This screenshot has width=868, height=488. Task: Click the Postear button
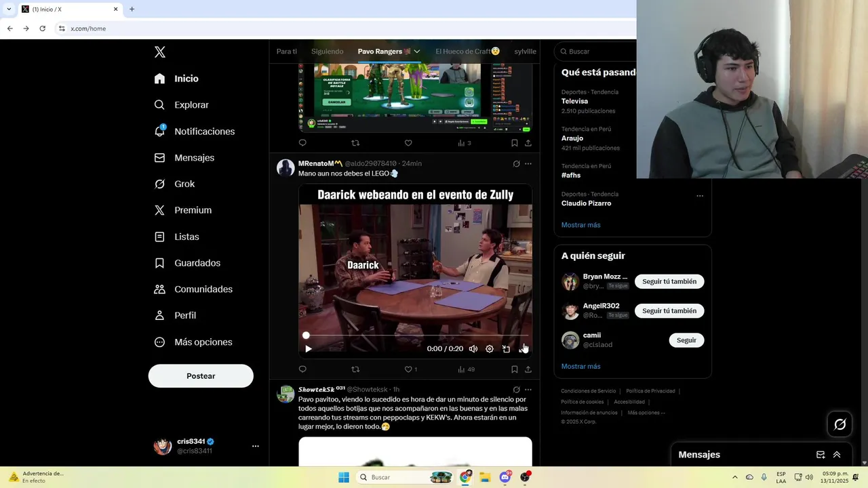click(x=201, y=376)
